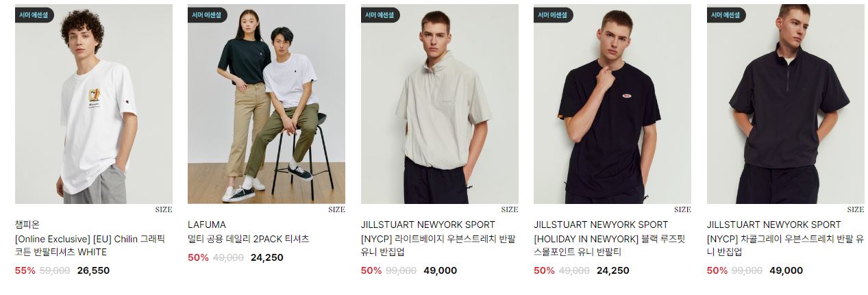Open the light beige half zip-up image
This screenshot has height=295, width=868.
click(440, 104)
